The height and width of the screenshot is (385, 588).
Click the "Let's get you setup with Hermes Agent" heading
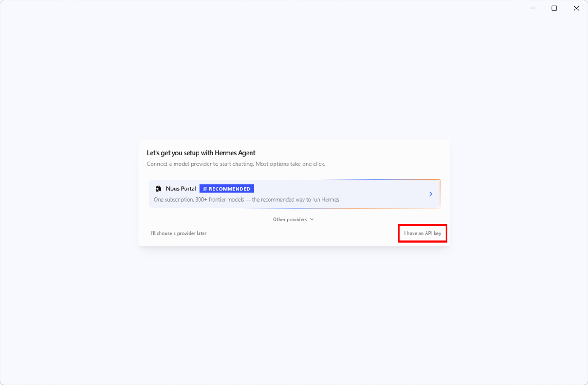tap(201, 153)
